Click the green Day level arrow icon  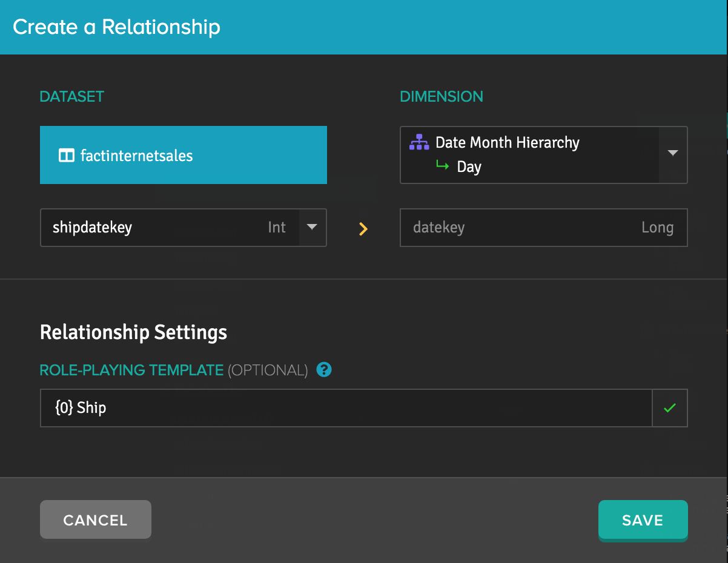pos(443,165)
